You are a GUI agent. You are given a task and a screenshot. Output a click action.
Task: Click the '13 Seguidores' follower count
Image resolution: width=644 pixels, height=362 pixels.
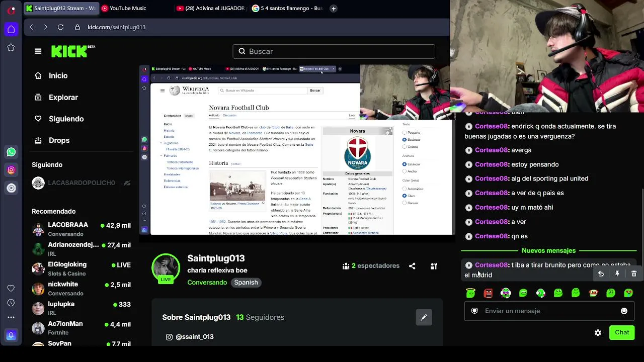(x=260, y=317)
